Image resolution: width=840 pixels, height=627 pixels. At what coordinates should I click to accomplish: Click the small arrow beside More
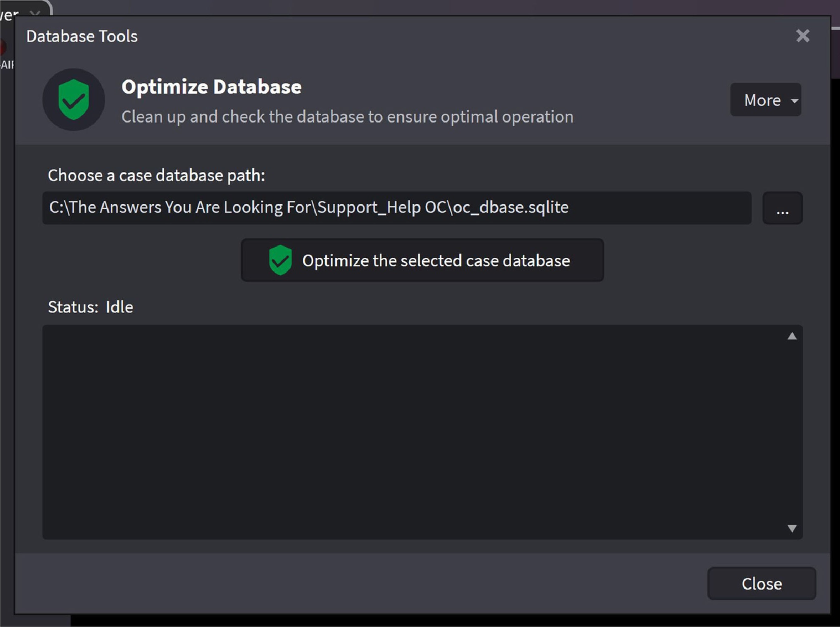point(794,101)
